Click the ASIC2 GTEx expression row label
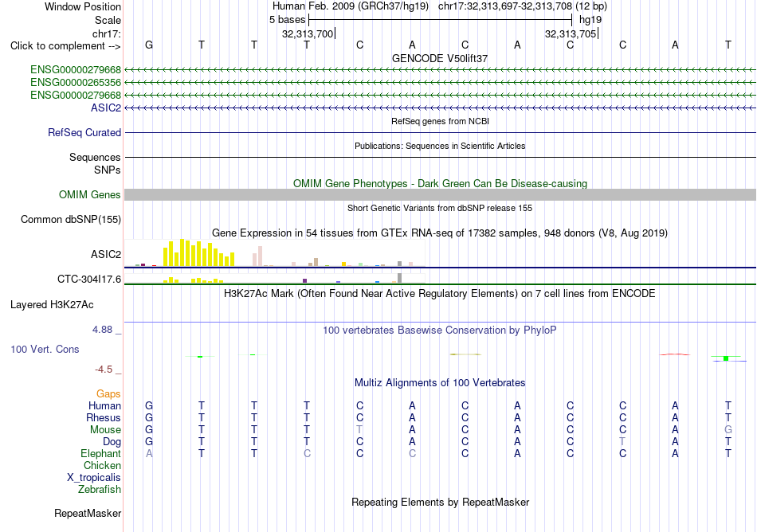Viewport: 757px width, 532px height. click(106, 254)
